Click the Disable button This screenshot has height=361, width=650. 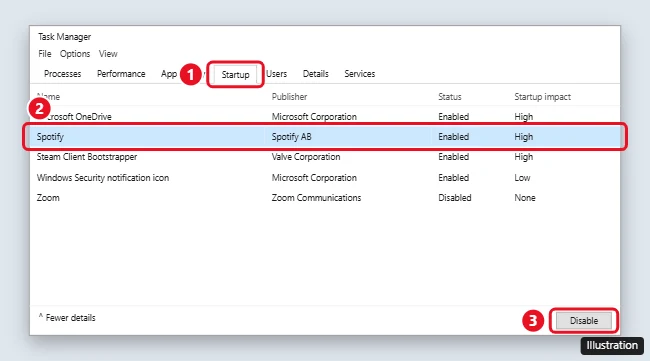point(584,321)
